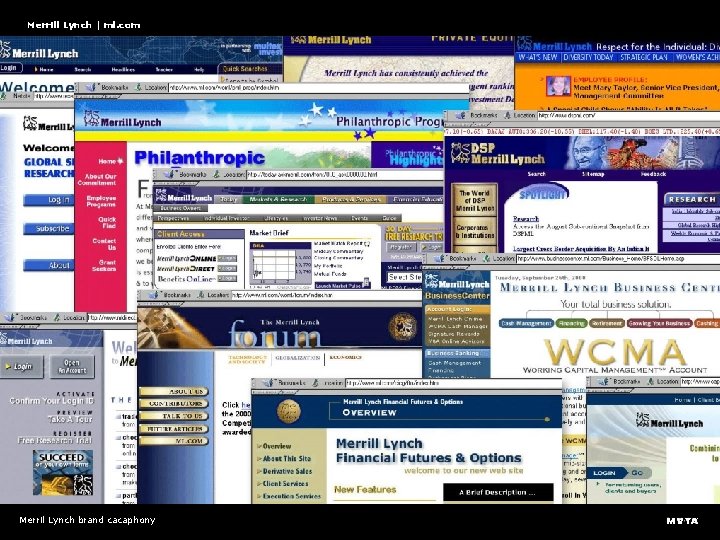This screenshot has height=540, width=720.
Task: Open Perspectives sub-navigation item
Action: click(x=174, y=218)
